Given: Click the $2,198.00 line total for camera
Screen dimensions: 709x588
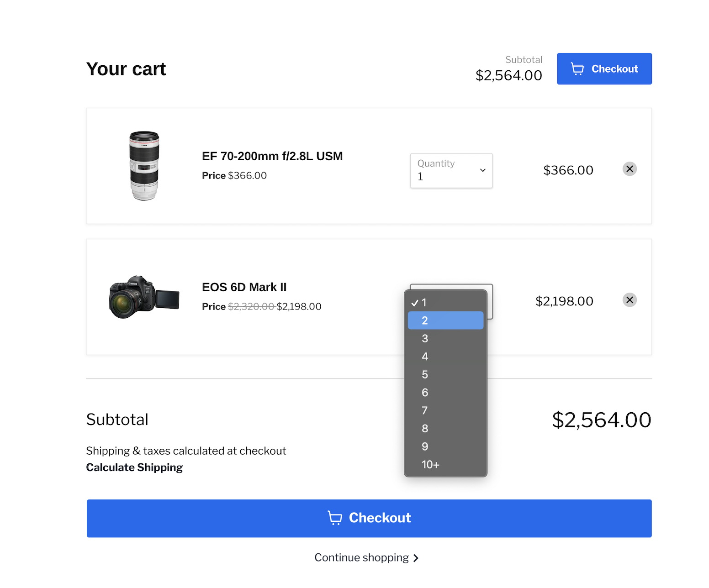Looking at the screenshot, I should pyautogui.click(x=564, y=301).
